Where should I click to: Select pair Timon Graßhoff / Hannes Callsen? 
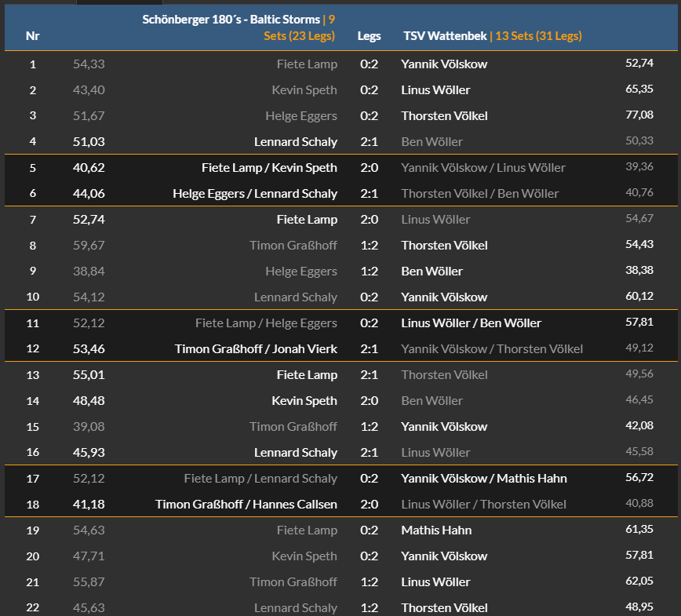246,505
